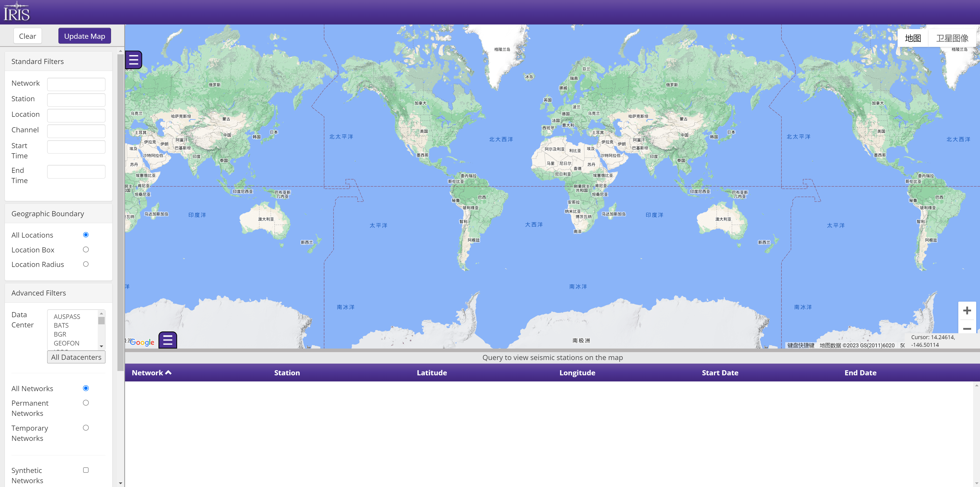
Task: Sort by Network column arrow
Action: point(168,373)
